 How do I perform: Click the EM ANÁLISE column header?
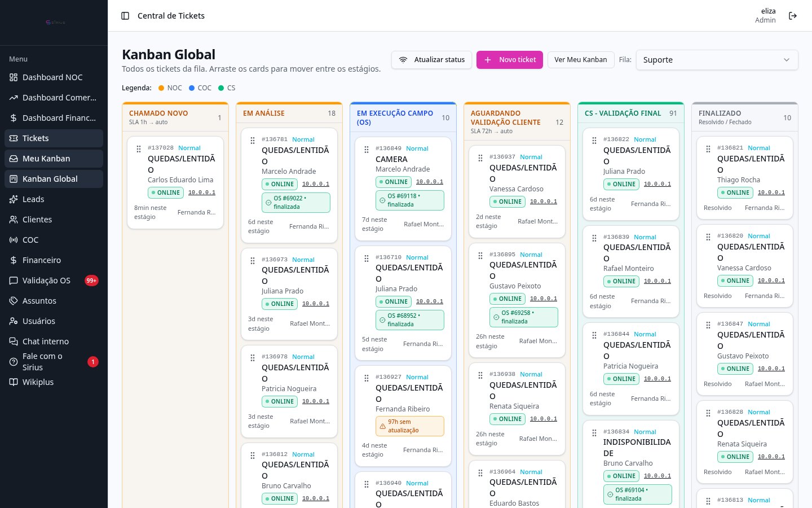tap(289, 113)
